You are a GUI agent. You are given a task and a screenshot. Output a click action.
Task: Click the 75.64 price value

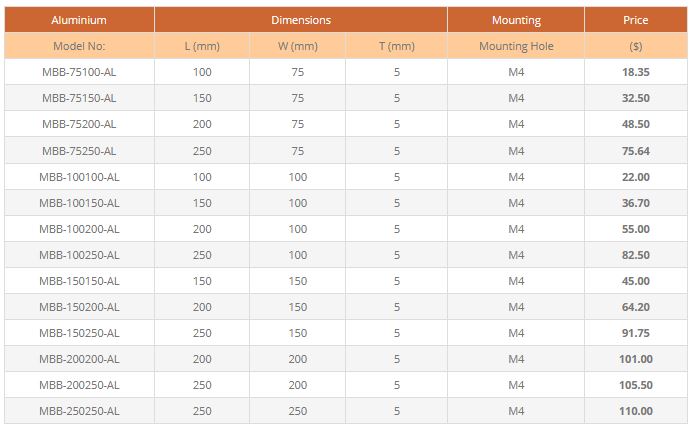pos(635,151)
